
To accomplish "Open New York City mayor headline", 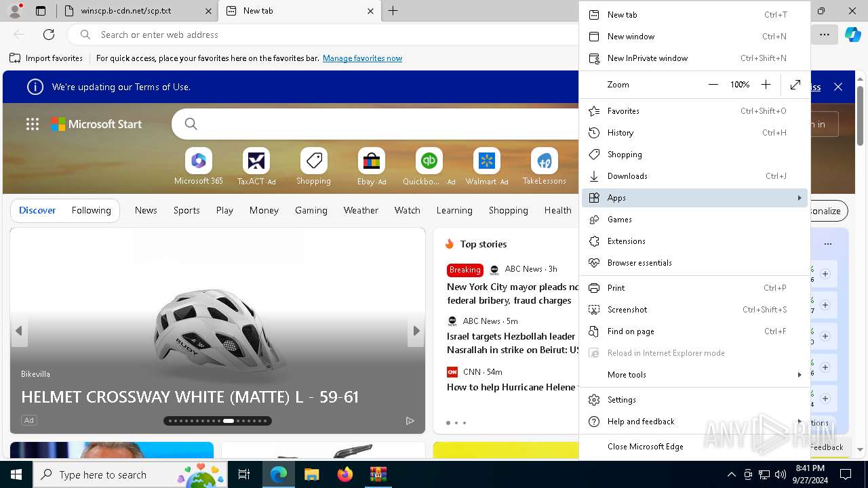I will [x=513, y=293].
